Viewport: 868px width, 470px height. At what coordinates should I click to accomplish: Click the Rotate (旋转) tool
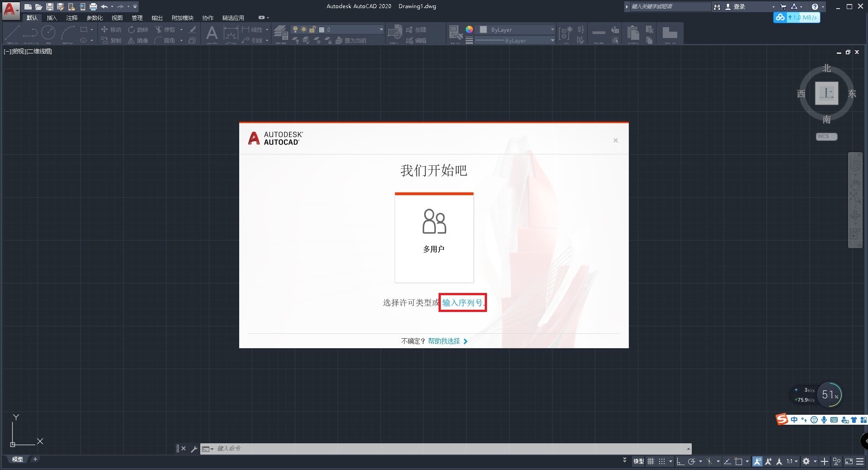pyautogui.click(x=138, y=29)
